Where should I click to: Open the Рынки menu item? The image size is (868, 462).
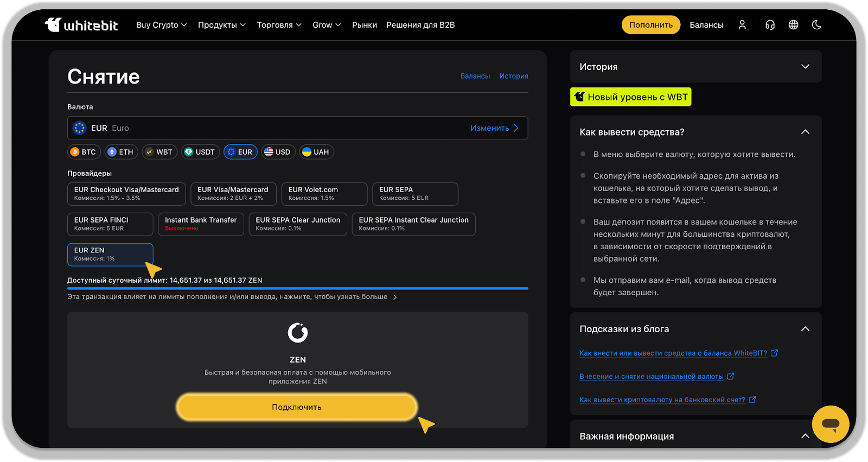click(x=364, y=25)
